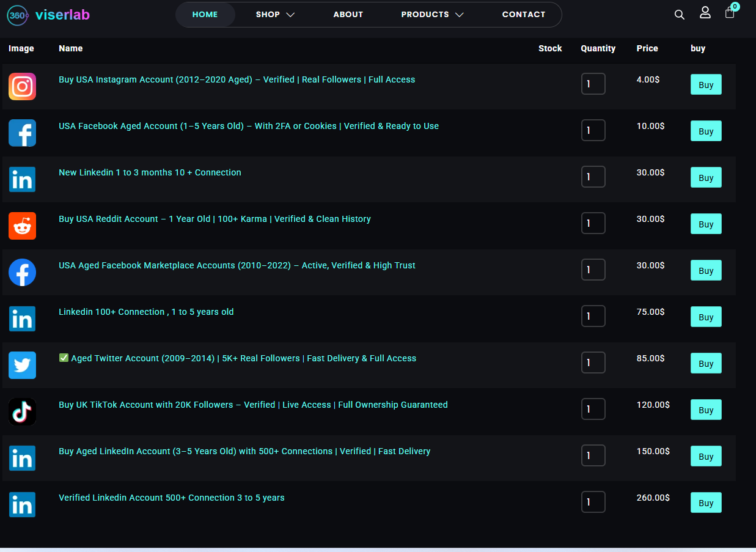Open New Linkedin 1 to 3 months link
This screenshot has height=552, width=756.
click(x=150, y=172)
